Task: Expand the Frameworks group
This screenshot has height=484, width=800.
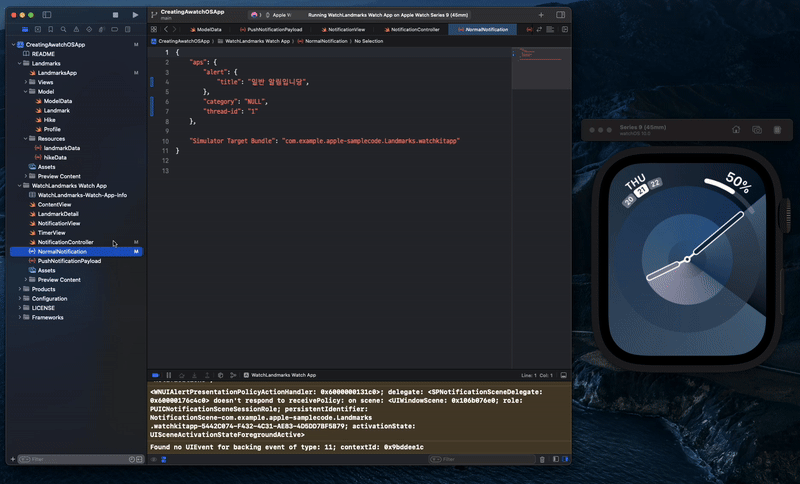Action: coord(19,317)
